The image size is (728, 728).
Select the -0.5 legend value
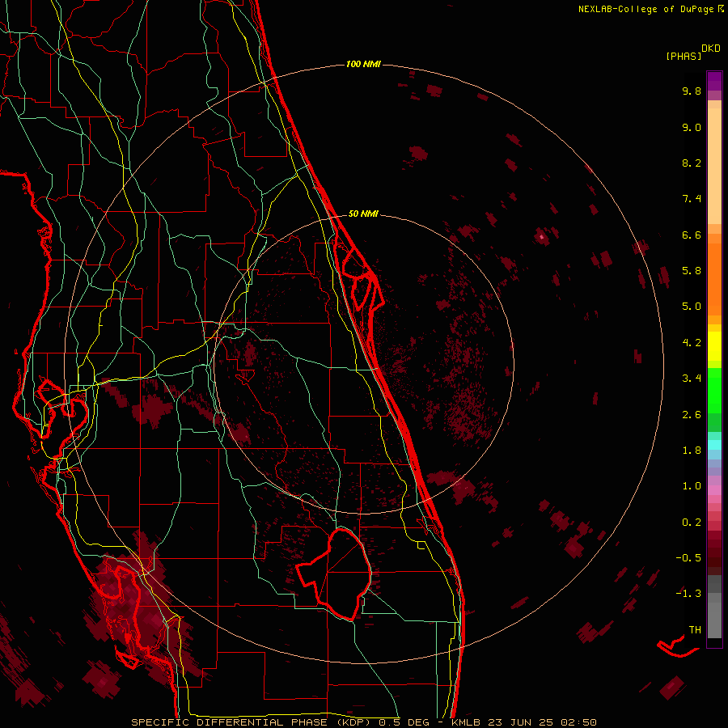pos(688,558)
